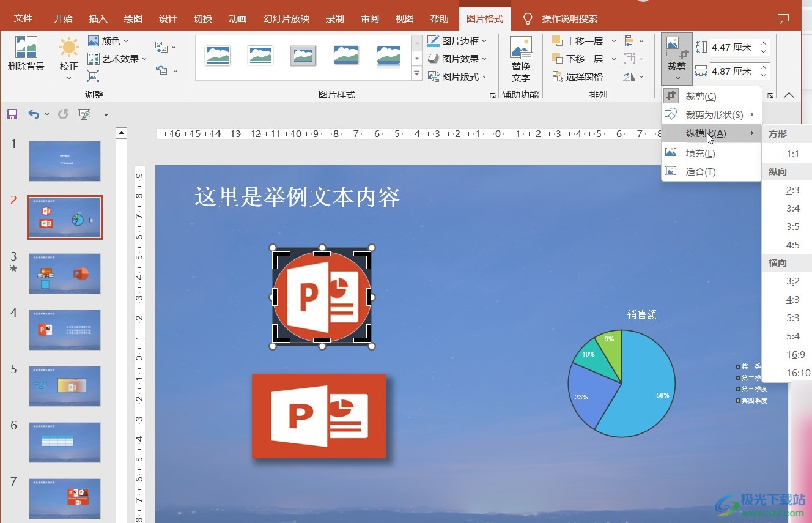Click the 颜色 (Color) picture icon
The height and width of the screenshot is (523, 812).
point(94,41)
